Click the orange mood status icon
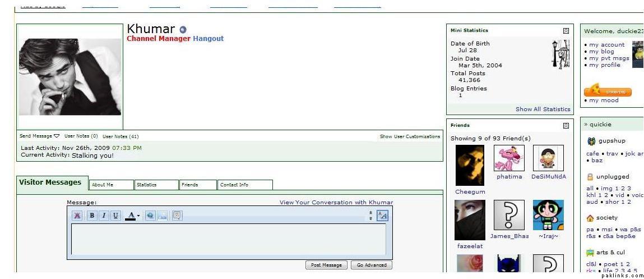 click(x=608, y=91)
